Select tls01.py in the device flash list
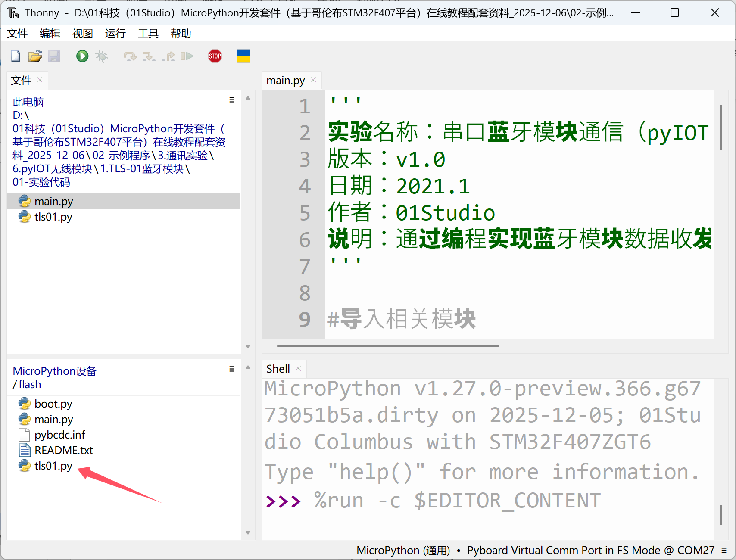 [53, 466]
